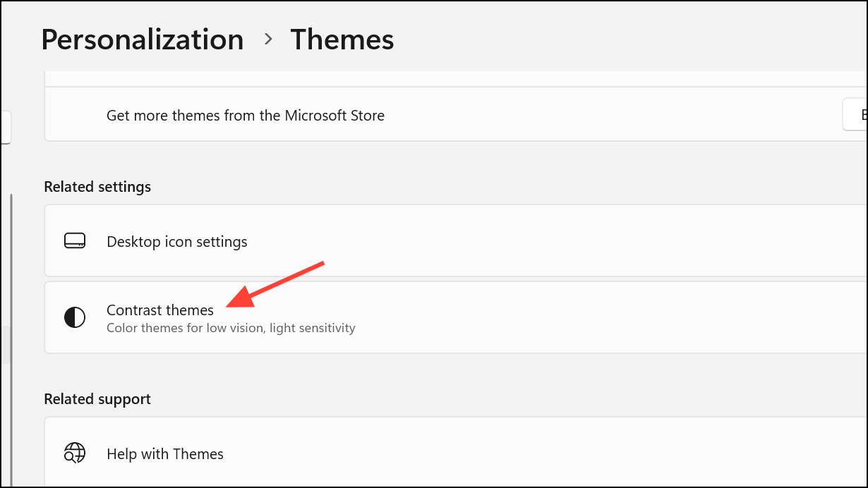Click the Related settings section header
The image size is (868, 488).
point(97,186)
